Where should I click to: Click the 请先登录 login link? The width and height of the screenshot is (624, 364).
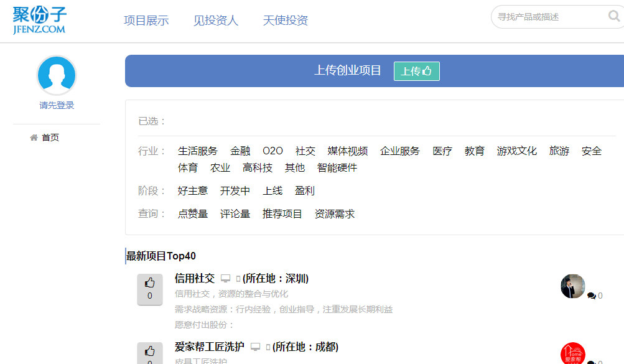point(57,106)
